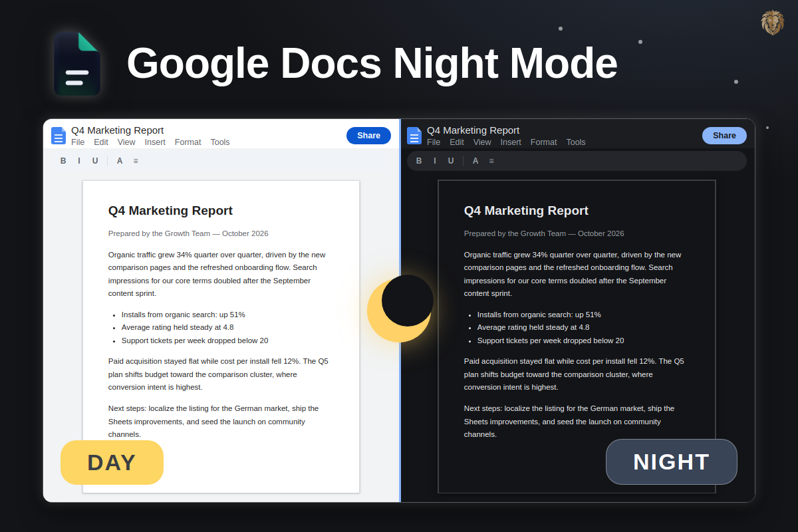Screen dimensions: 798x532
Task: Click the sun and moon icon between the panes
Action: point(400,309)
